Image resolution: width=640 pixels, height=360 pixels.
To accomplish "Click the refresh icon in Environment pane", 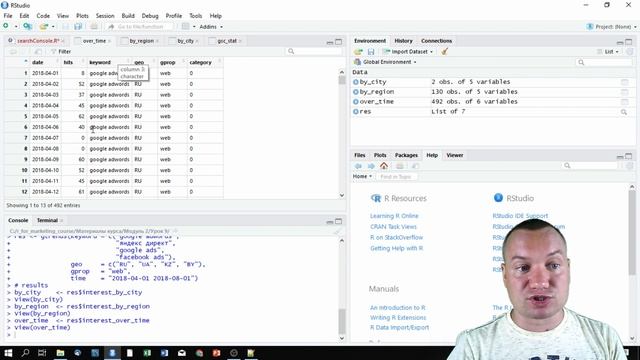I will (629, 52).
